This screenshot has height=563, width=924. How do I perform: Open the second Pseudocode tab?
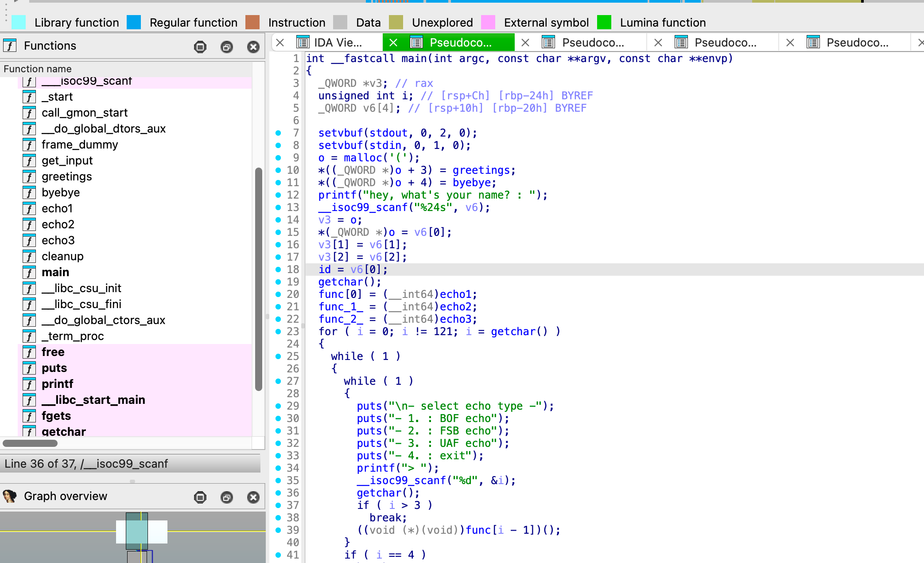click(593, 43)
